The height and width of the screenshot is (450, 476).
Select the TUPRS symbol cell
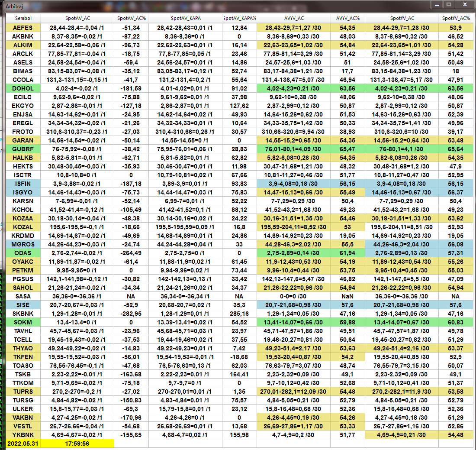click(x=23, y=392)
